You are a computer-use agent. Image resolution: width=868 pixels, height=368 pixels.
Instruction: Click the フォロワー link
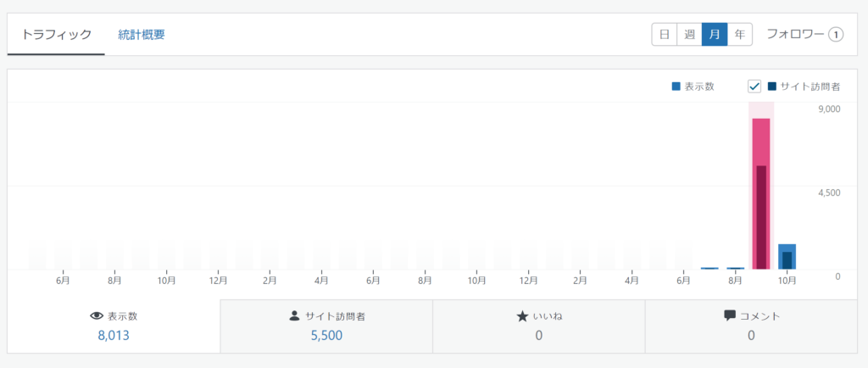pos(795,35)
